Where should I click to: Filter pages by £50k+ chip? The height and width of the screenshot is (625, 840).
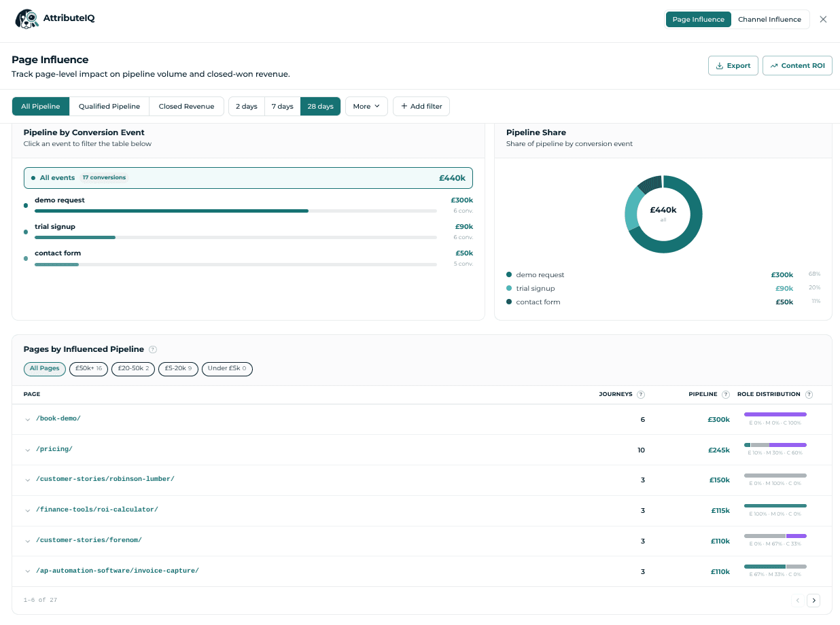(88, 369)
